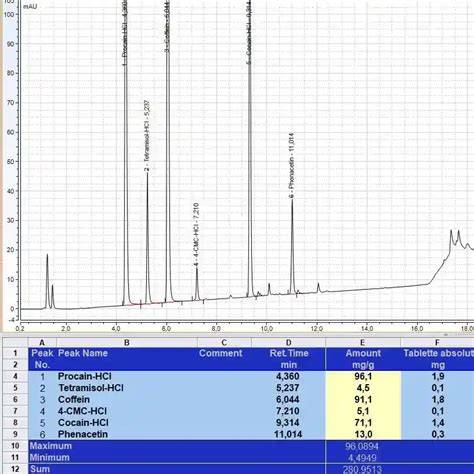Select amount cell 96,1
Image resolution: width=474 pixels, height=474 pixels.
363,376
